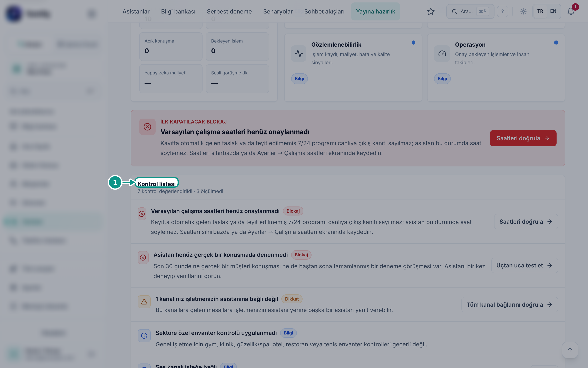Image resolution: width=588 pixels, height=368 pixels.
Task: Click the scroll-to-top arrow button
Action: coord(570,350)
